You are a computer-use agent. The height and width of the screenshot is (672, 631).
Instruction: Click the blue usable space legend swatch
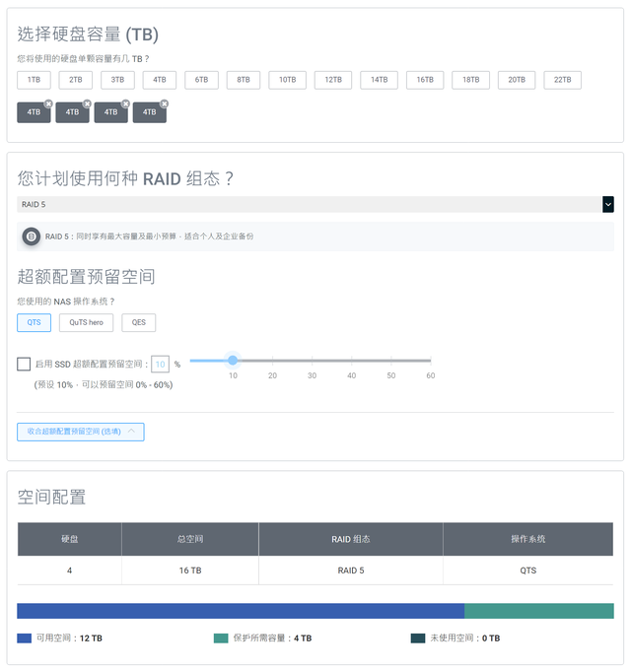tap(24, 638)
